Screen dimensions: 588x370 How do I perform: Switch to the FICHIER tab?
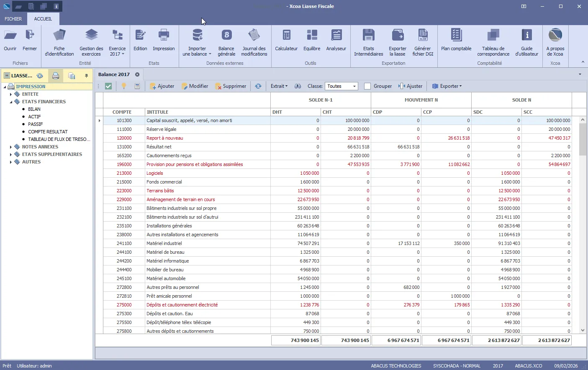click(13, 18)
